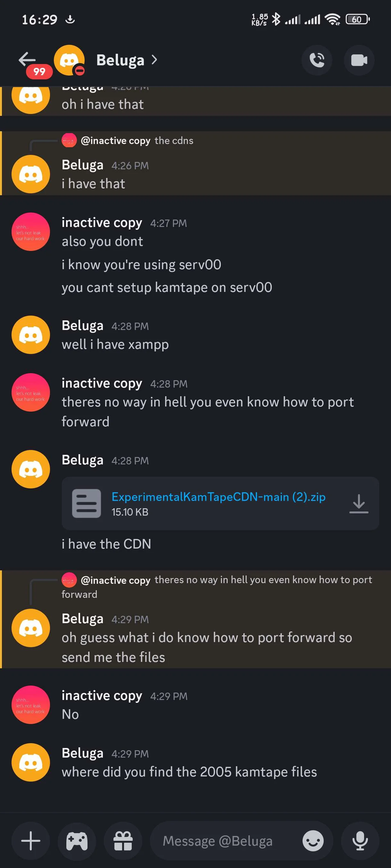391x868 pixels.
Task: Tap Beluga username above 'well i have xampp'
Action: (82, 325)
